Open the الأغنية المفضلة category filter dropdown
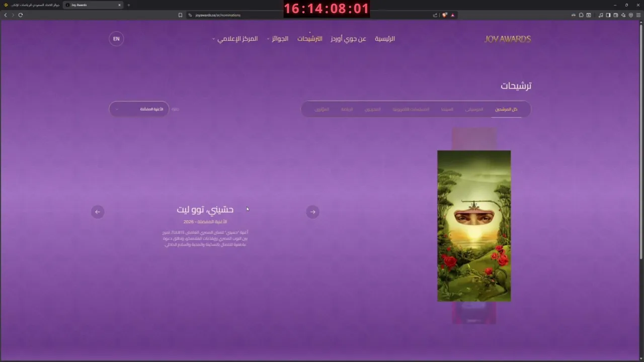Screen dimensions: 644x362 (139, 109)
